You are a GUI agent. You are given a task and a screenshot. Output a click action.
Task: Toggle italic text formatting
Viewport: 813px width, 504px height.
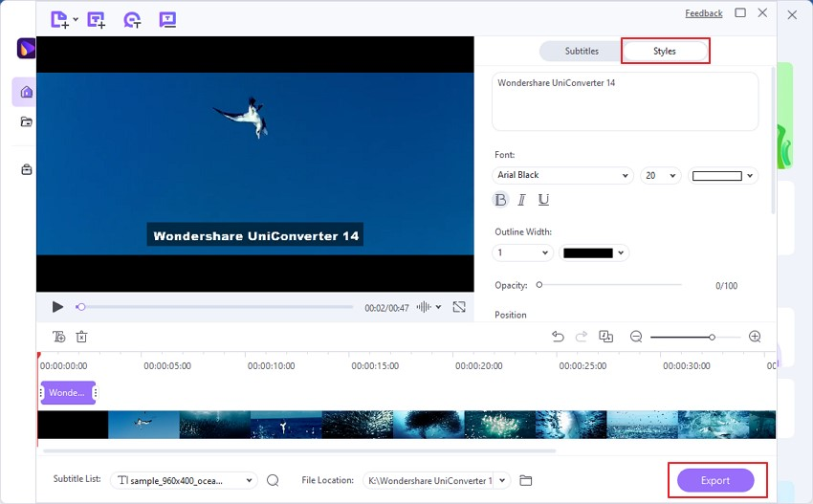point(521,200)
